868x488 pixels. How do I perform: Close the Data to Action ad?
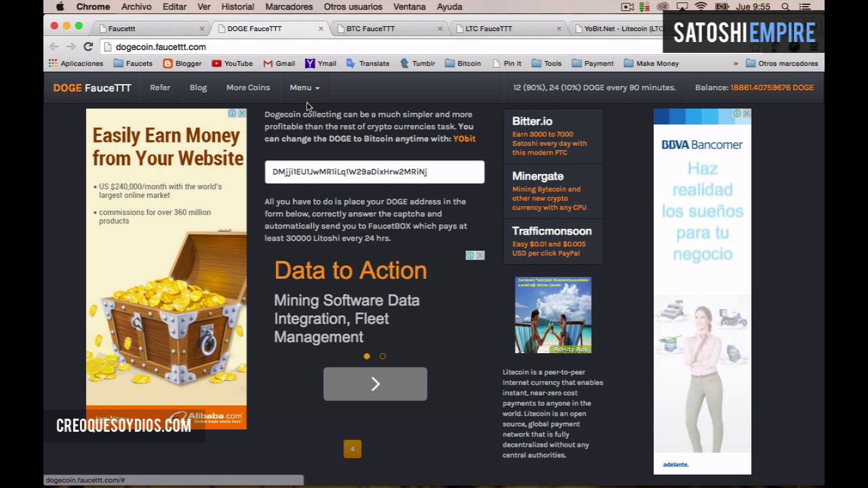coord(480,256)
